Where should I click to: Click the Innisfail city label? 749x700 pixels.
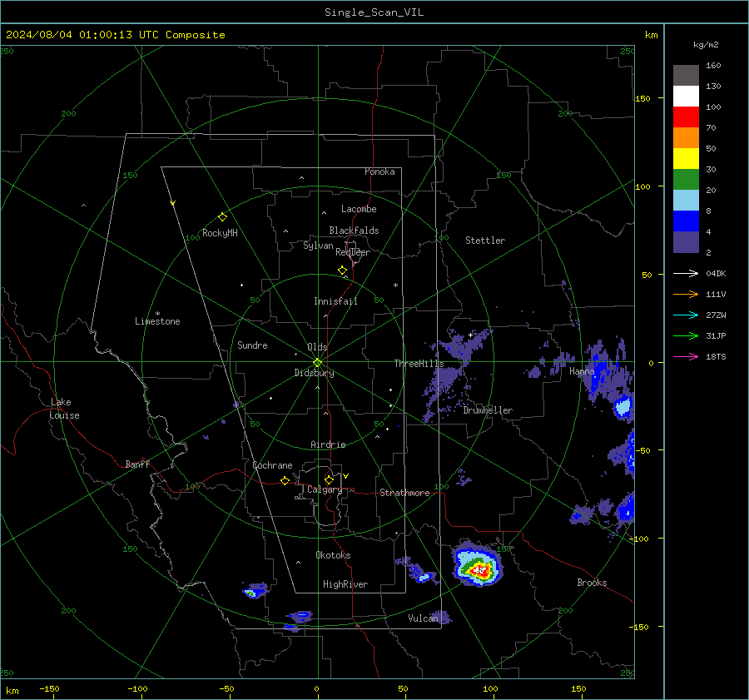coord(335,301)
